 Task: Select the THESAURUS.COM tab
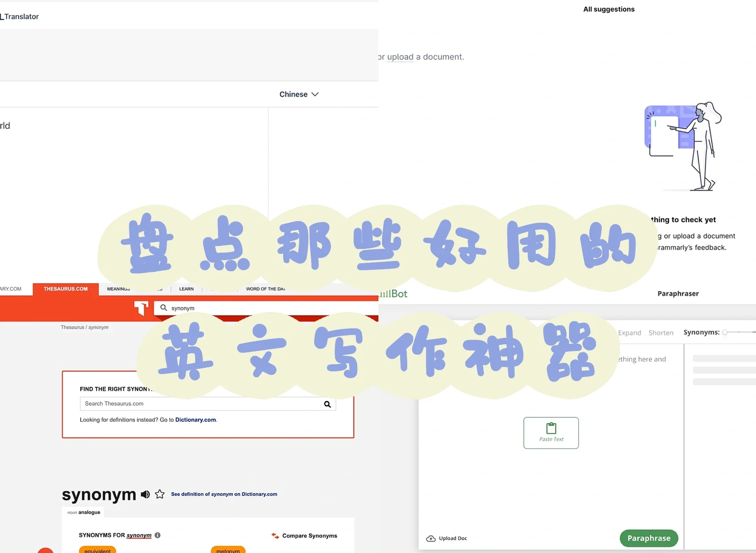66,289
